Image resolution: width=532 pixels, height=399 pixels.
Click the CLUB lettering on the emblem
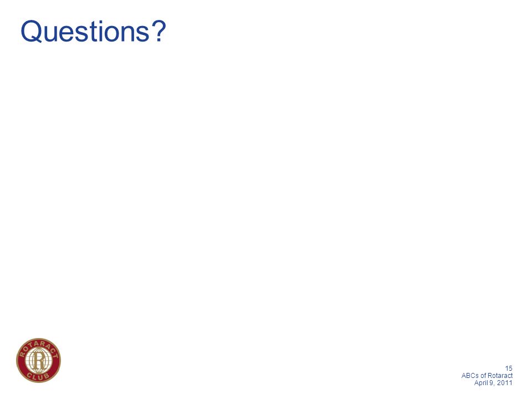coord(38,376)
